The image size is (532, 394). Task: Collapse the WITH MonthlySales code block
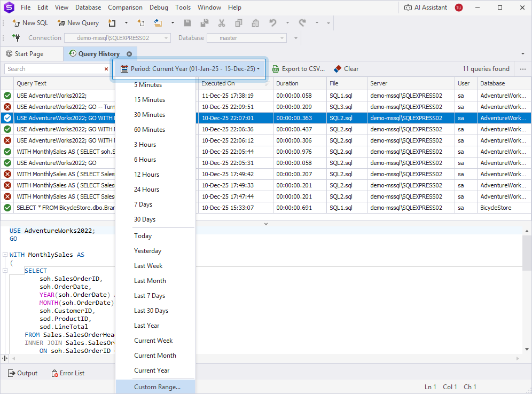click(5, 254)
